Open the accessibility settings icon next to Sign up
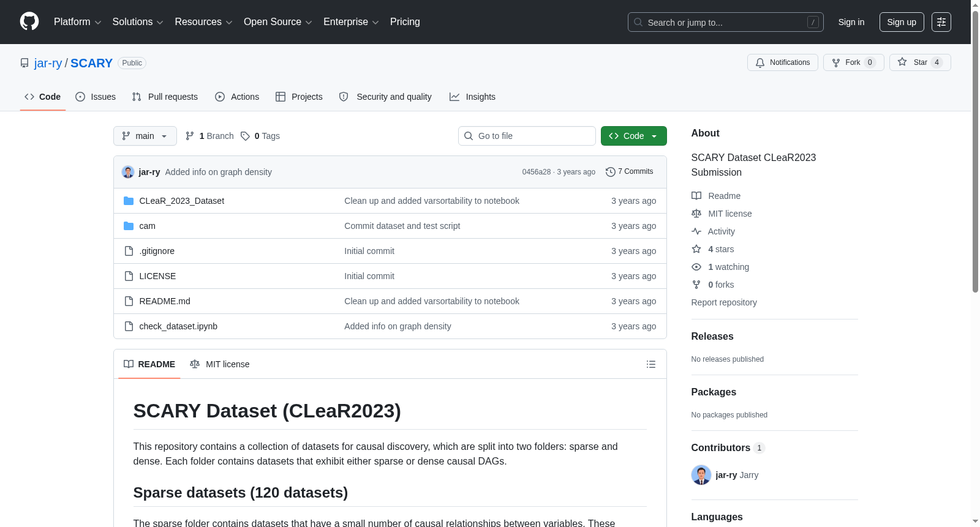 [941, 22]
